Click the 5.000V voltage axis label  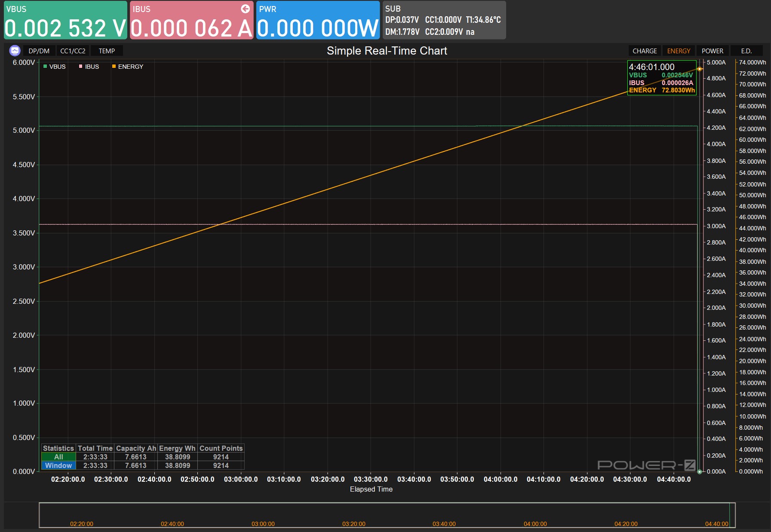(x=24, y=130)
